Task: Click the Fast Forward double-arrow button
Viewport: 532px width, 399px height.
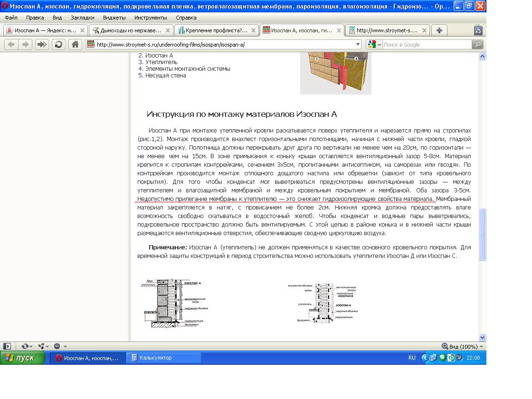Action: (x=42, y=45)
